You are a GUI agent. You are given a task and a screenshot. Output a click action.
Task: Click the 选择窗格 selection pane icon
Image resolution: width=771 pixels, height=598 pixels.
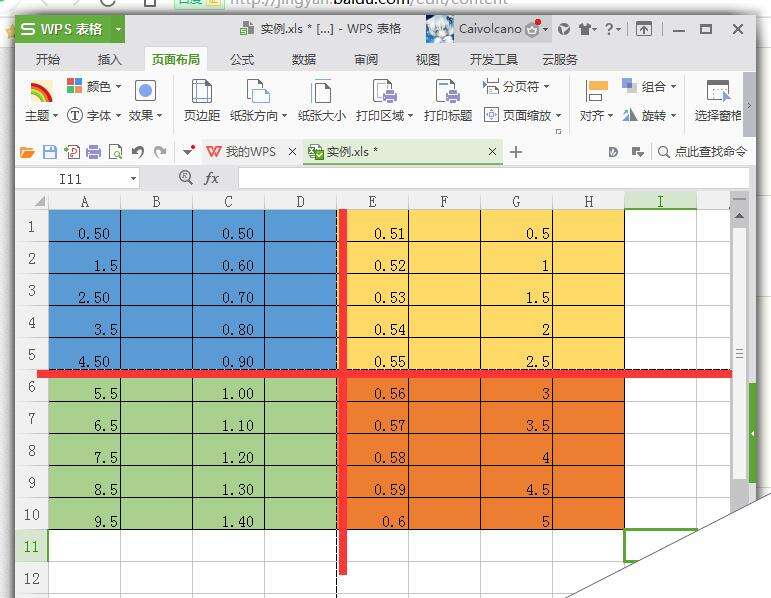pyautogui.click(x=718, y=91)
